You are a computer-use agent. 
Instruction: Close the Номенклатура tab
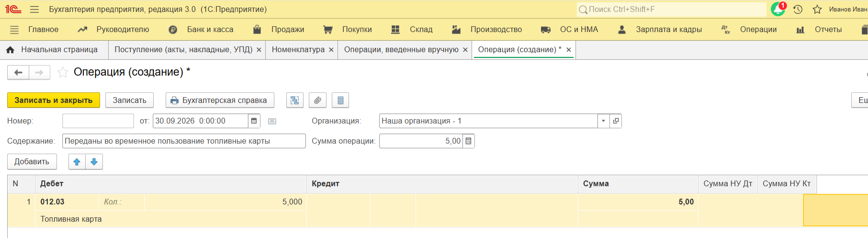[331, 50]
